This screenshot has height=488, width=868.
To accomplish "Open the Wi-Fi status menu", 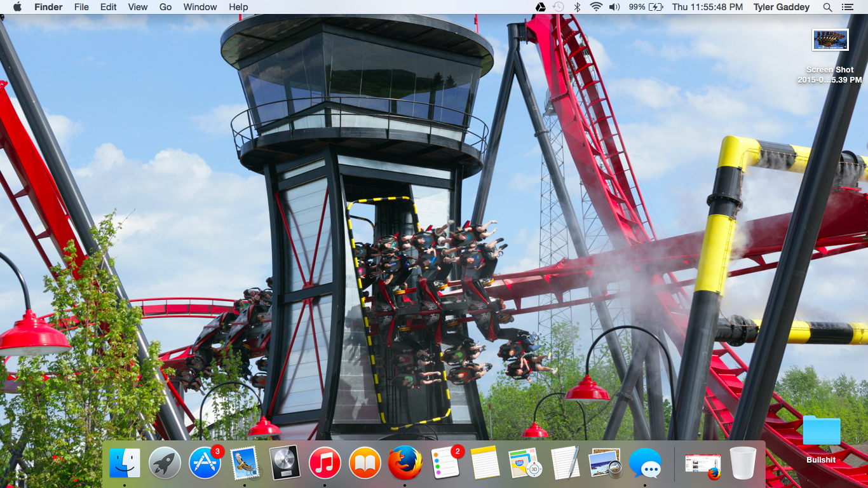I will click(x=595, y=7).
